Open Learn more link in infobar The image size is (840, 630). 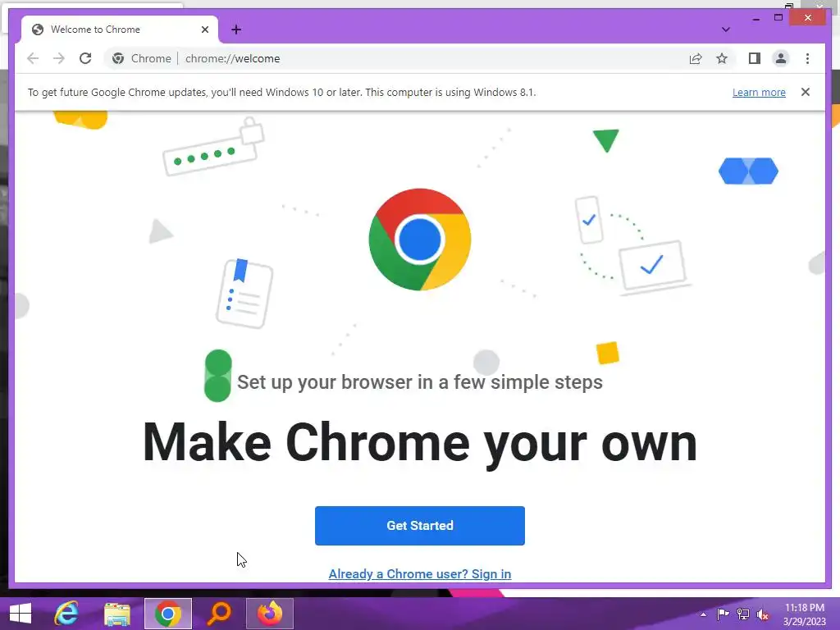[x=759, y=92]
